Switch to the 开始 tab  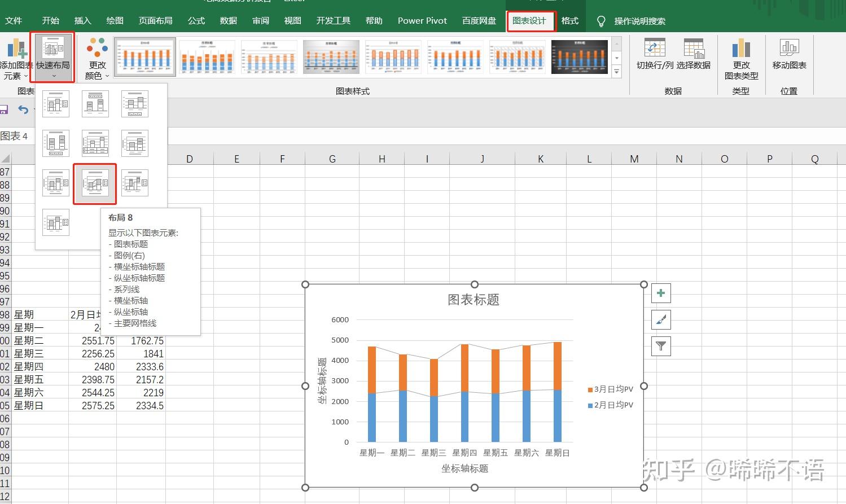(51, 21)
